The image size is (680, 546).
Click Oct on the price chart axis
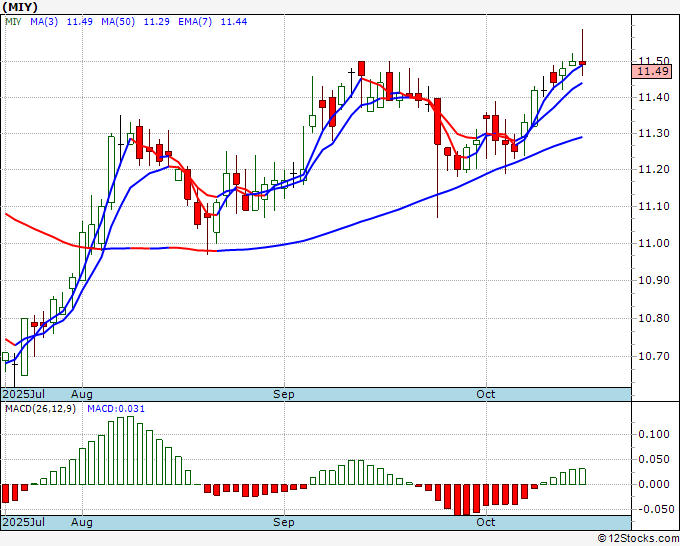point(485,394)
